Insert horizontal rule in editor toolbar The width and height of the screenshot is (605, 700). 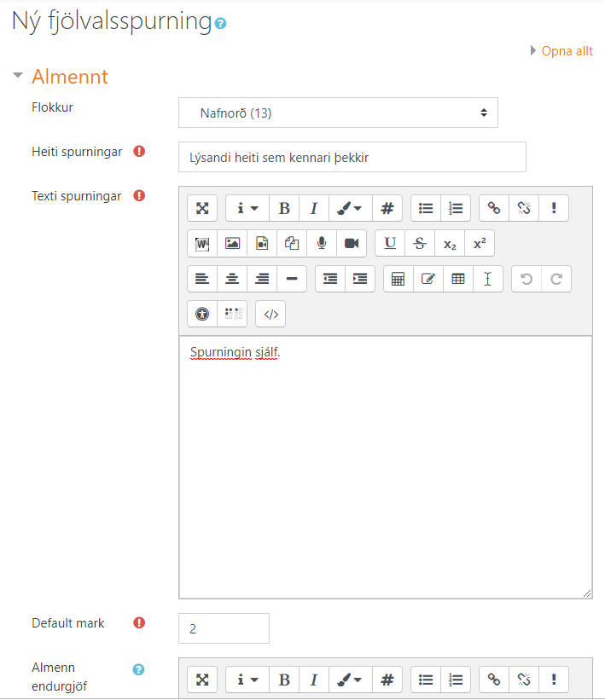tap(292, 279)
